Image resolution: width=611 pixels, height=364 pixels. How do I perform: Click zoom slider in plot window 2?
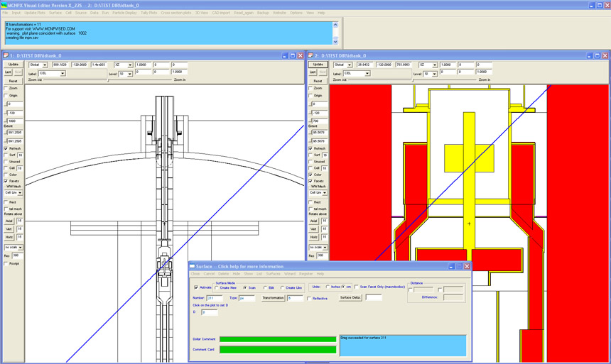coord(413,79)
